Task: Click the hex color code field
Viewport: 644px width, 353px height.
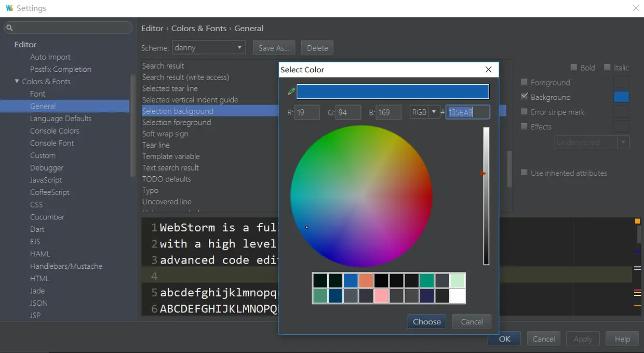Action: pyautogui.click(x=467, y=112)
